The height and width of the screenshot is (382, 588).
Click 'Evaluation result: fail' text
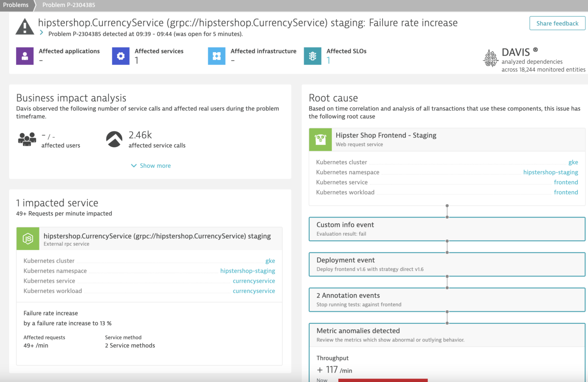(341, 234)
